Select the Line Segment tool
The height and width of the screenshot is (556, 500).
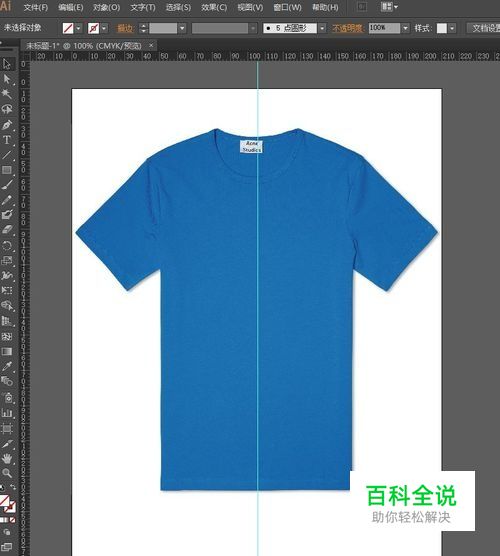point(7,155)
